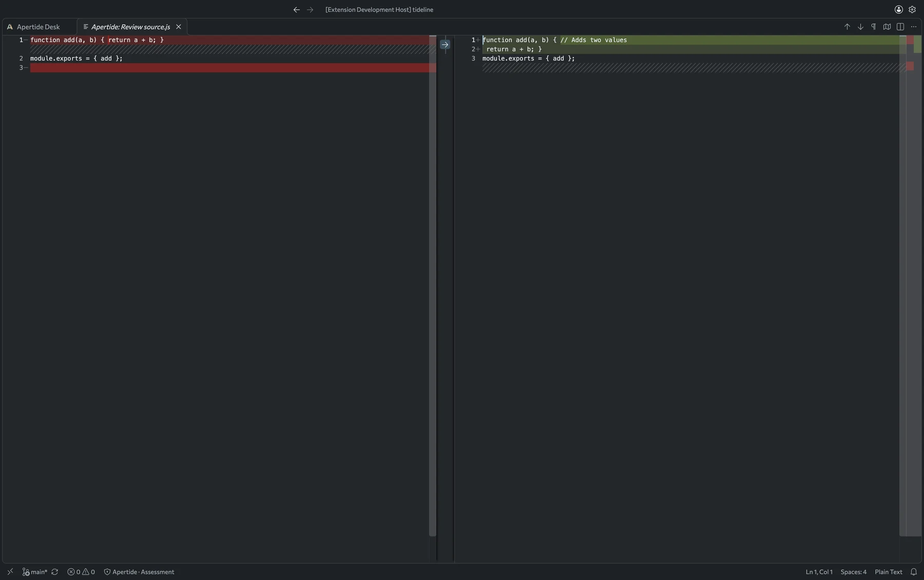
Task: Navigate back with the left arrow
Action: 297,10
